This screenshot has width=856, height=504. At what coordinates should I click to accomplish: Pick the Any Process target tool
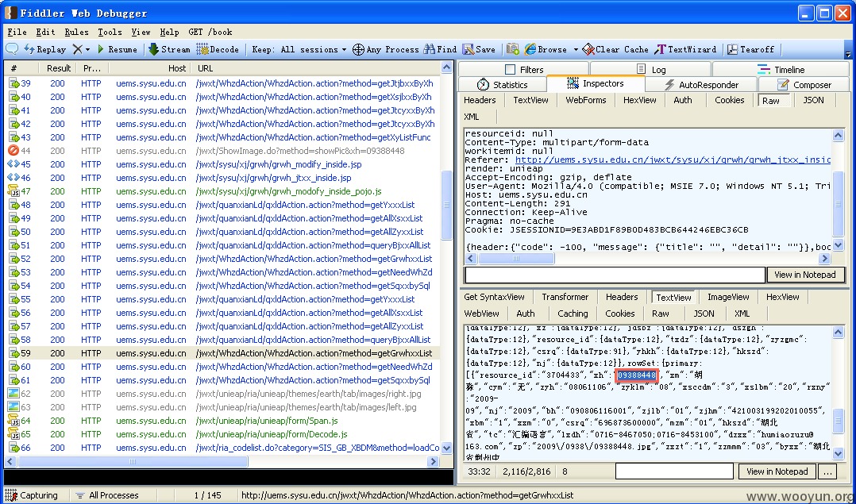tap(385, 49)
